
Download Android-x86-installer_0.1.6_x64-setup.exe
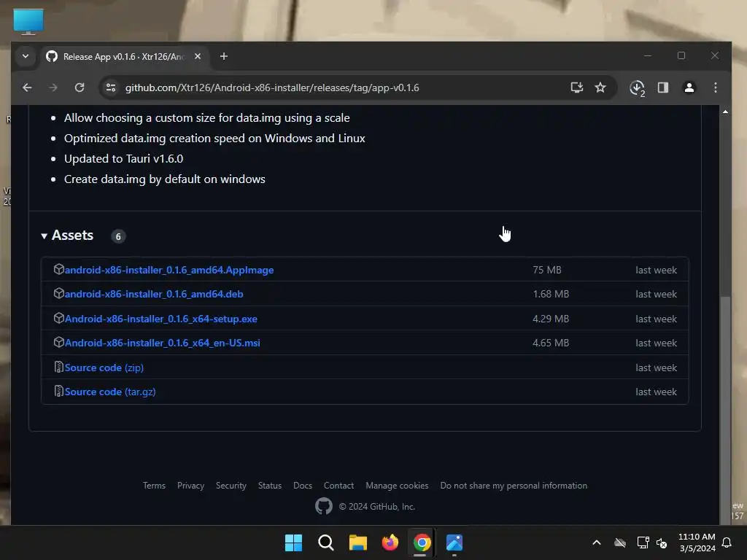(161, 319)
